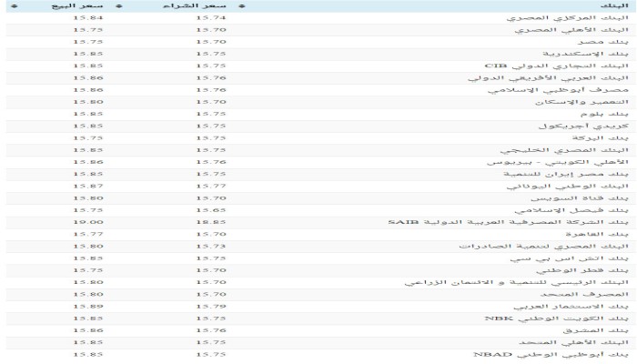Click buy price 15.70 of بنك قناة السويس

[x=211, y=198]
